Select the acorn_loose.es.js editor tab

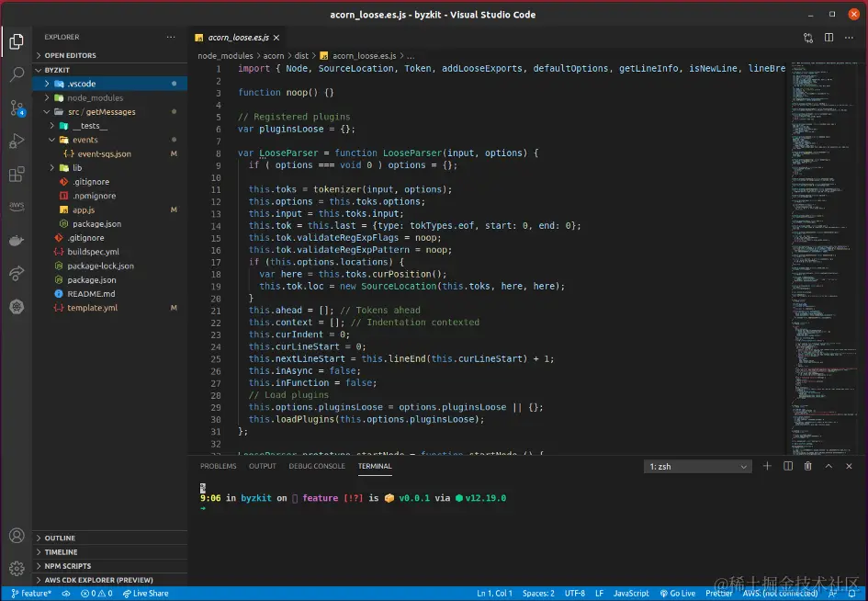(x=238, y=38)
